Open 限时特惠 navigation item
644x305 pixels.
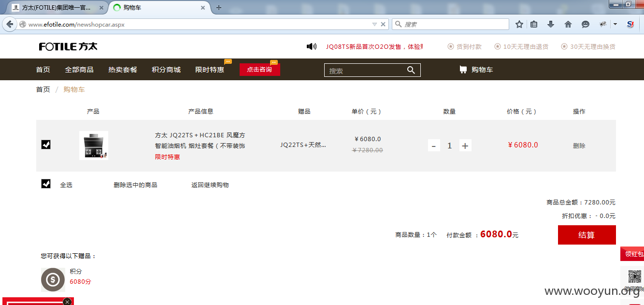click(x=210, y=70)
